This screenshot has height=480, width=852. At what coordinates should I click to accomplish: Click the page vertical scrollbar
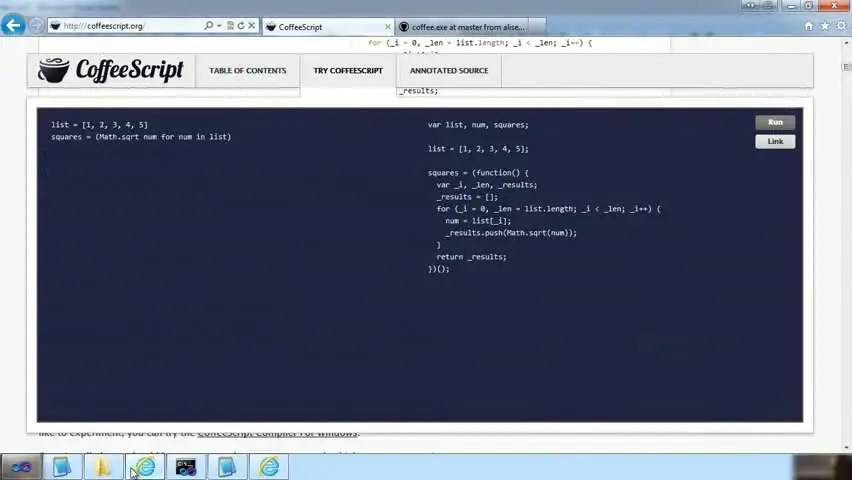846,245
